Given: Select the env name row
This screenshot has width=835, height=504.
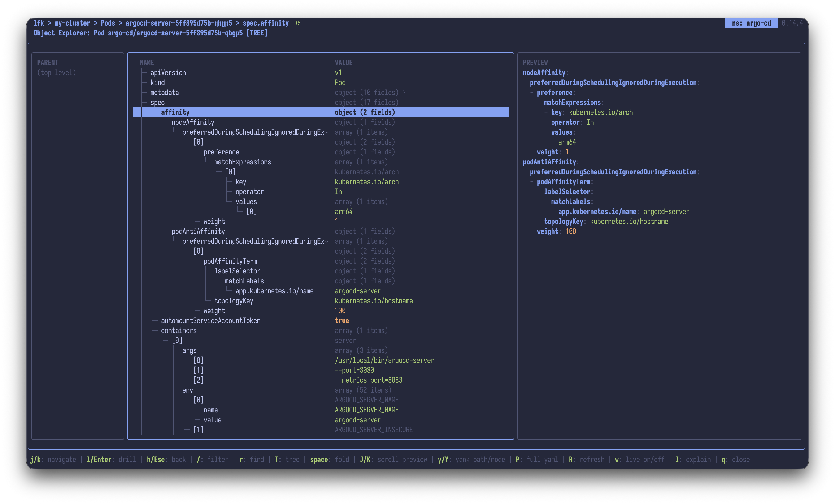Looking at the screenshot, I should (321, 410).
